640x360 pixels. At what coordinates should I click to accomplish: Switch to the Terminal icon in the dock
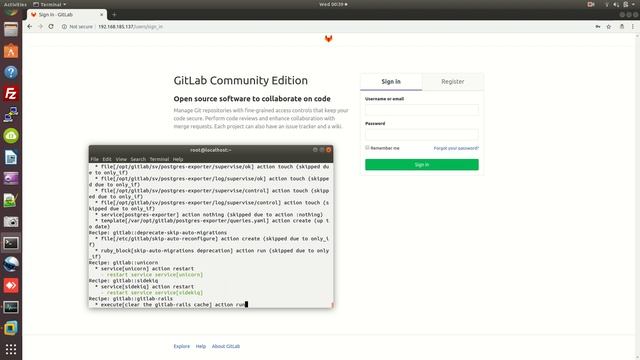click(x=11, y=243)
